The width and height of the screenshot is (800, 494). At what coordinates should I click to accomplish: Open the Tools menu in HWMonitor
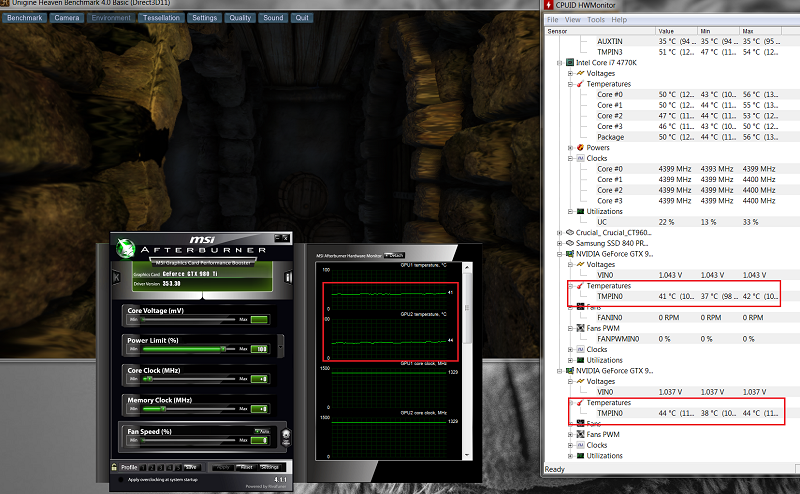(x=595, y=20)
